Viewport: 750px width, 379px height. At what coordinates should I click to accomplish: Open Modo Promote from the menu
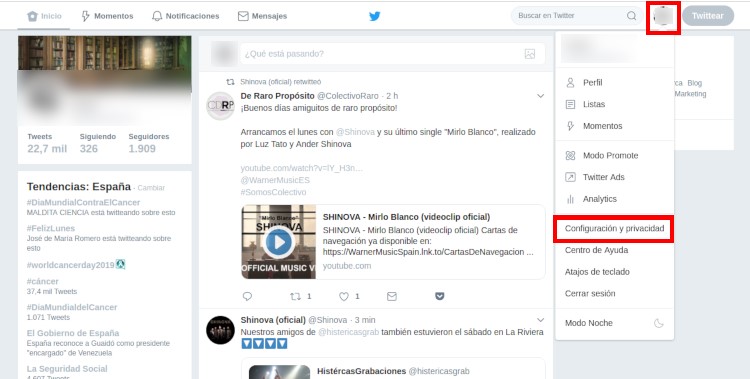(610, 155)
